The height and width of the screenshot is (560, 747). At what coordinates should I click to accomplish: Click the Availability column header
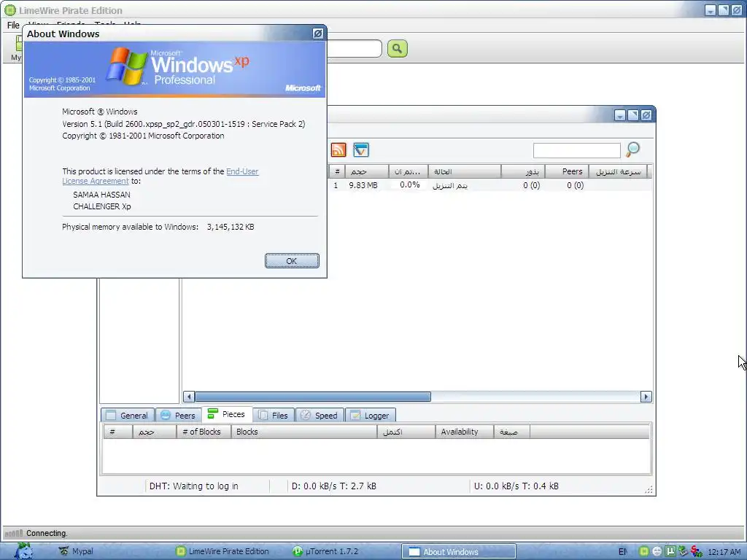coord(465,432)
